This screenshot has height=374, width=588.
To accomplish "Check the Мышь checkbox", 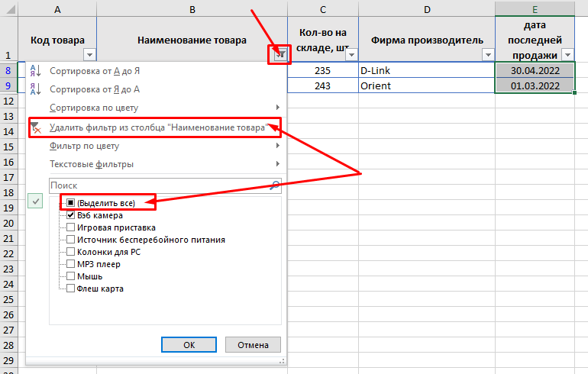I will [70, 276].
